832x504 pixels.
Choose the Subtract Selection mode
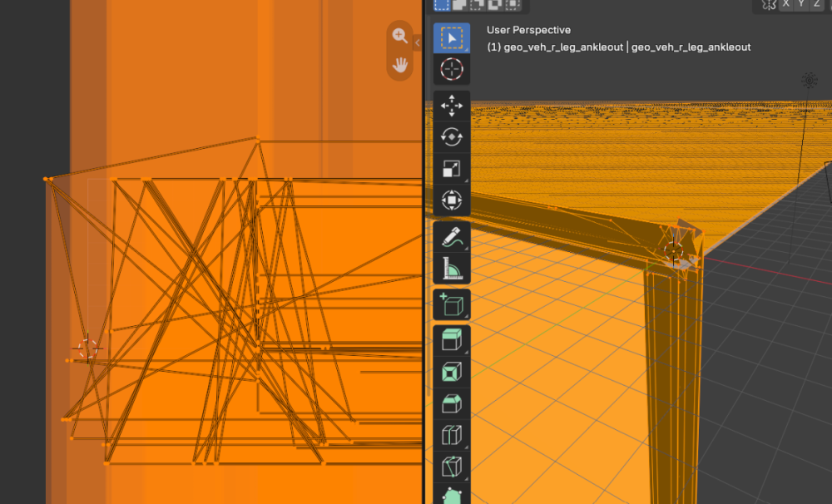tap(477, 5)
